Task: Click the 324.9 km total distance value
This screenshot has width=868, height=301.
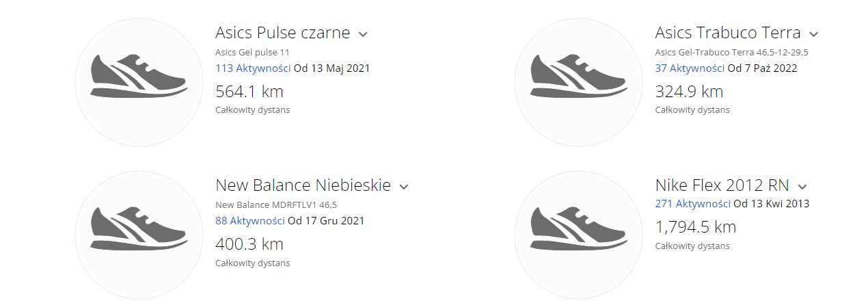Action: 689,92
